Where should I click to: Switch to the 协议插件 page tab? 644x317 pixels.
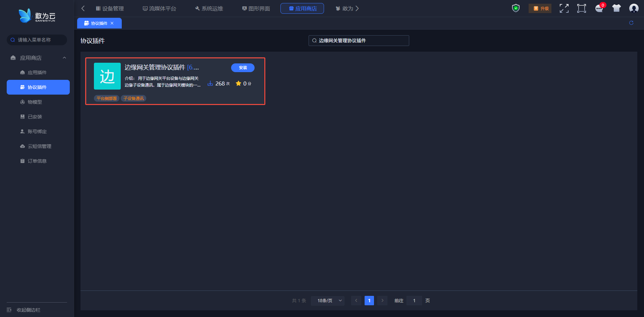pyautogui.click(x=99, y=23)
